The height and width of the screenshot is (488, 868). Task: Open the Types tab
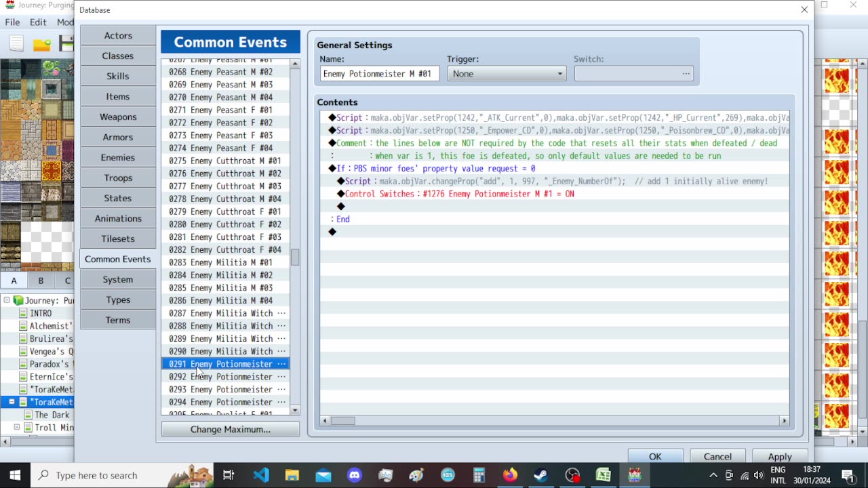[118, 300]
